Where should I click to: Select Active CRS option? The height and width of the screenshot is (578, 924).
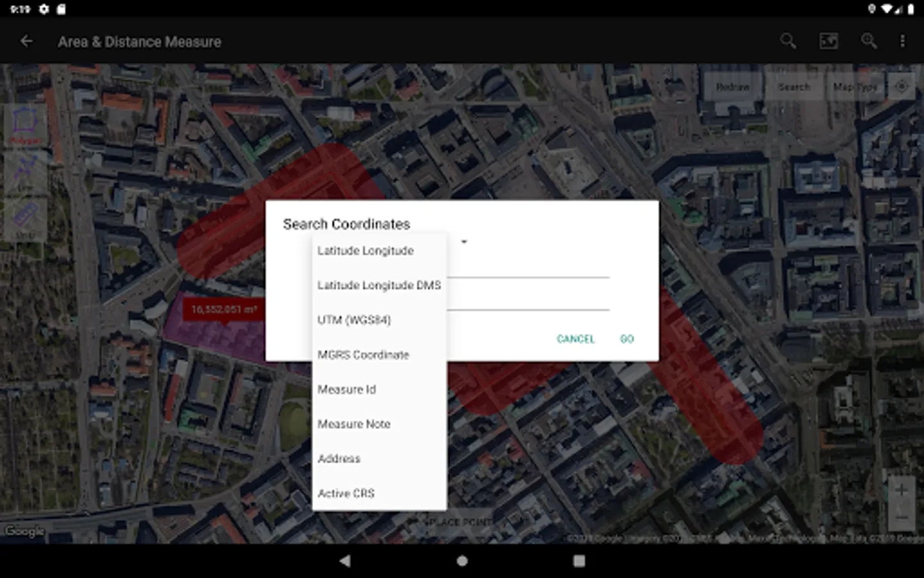point(346,493)
